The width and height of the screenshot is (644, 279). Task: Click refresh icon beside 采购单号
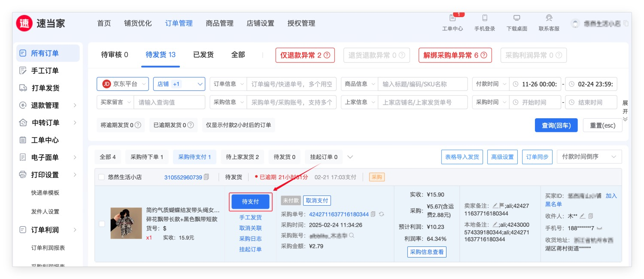[x=381, y=214]
